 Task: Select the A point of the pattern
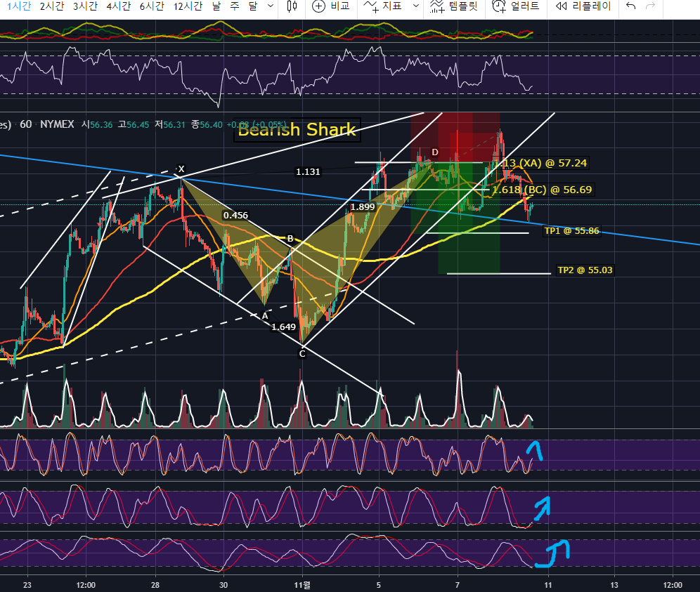pos(265,316)
